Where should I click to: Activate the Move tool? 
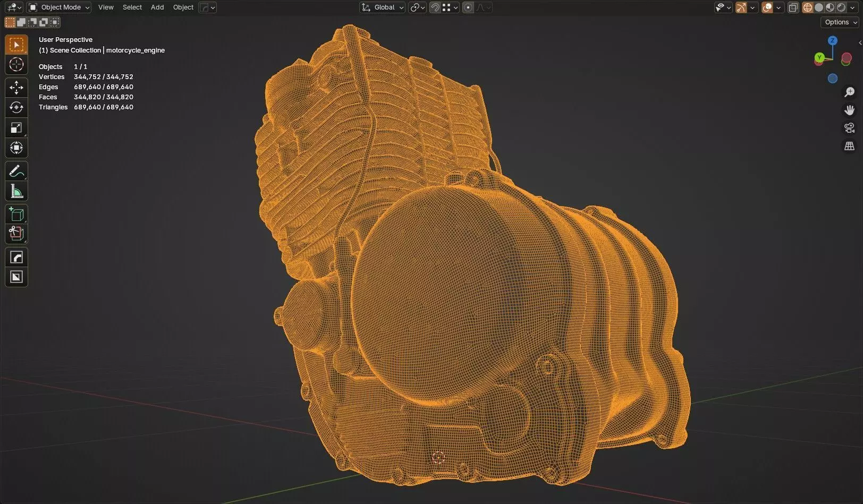point(16,88)
